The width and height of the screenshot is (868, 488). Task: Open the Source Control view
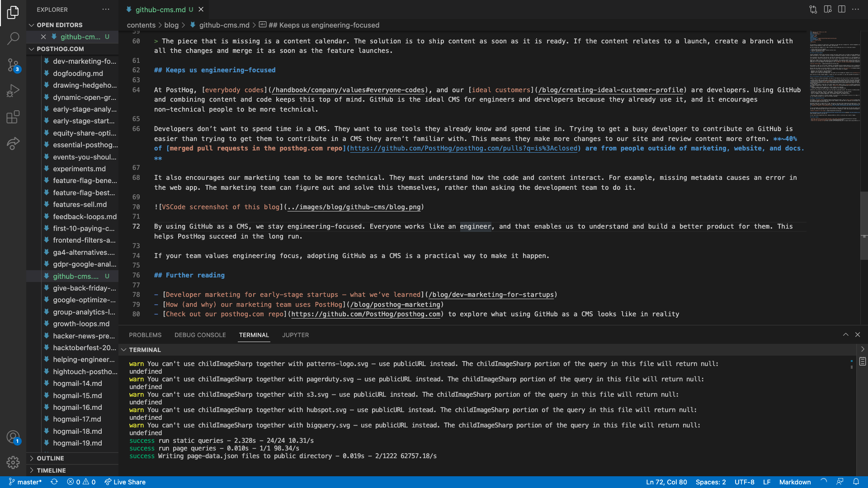(x=13, y=65)
